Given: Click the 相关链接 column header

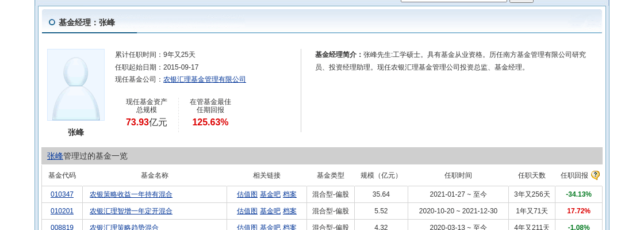Looking at the screenshot, I should (x=267, y=175).
